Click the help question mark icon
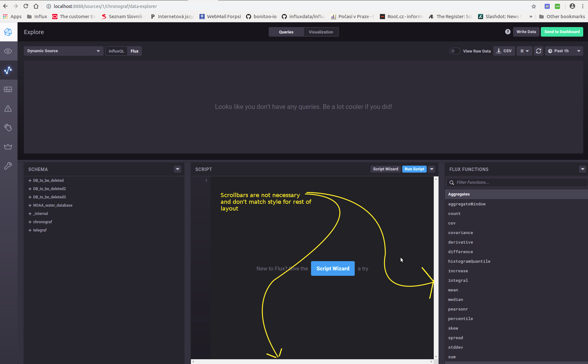This screenshot has height=364, width=588. coord(507,32)
